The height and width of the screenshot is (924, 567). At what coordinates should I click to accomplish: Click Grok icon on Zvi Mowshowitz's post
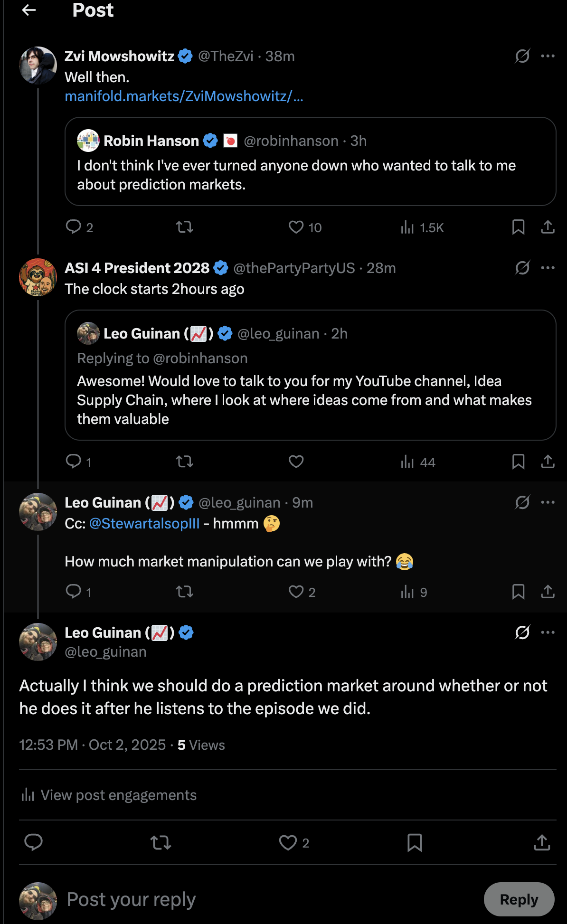[522, 56]
